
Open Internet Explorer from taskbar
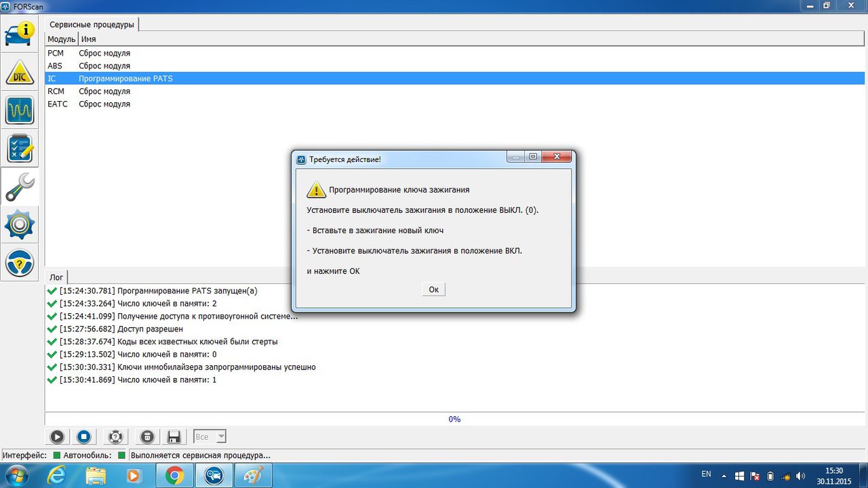[56, 476]
